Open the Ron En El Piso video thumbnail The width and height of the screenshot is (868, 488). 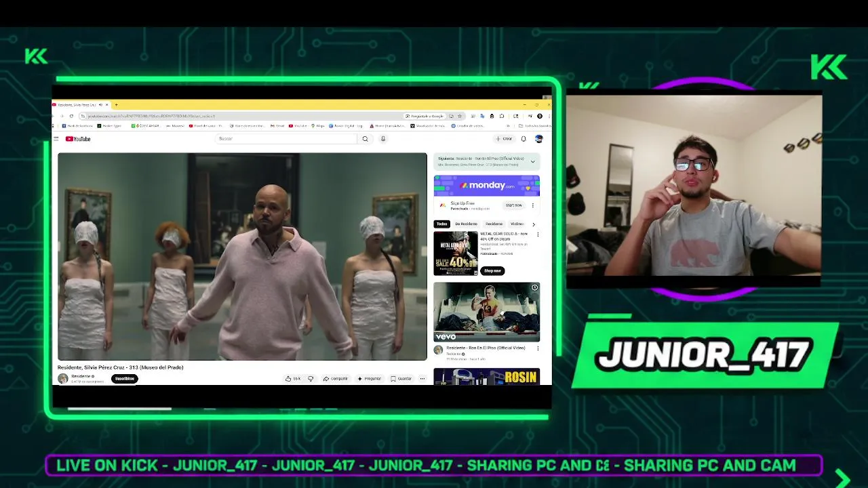487,312
